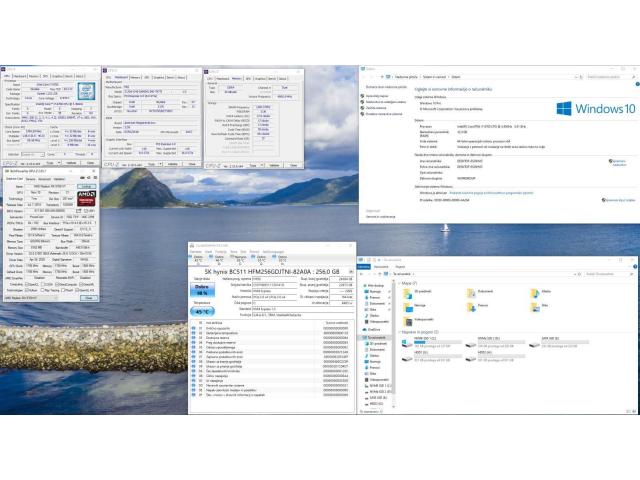The height and width of the screenshot is (480, 640).
Task: Toggle the UEFI checkbox in GPU-Z
Action: click(86, 211)
